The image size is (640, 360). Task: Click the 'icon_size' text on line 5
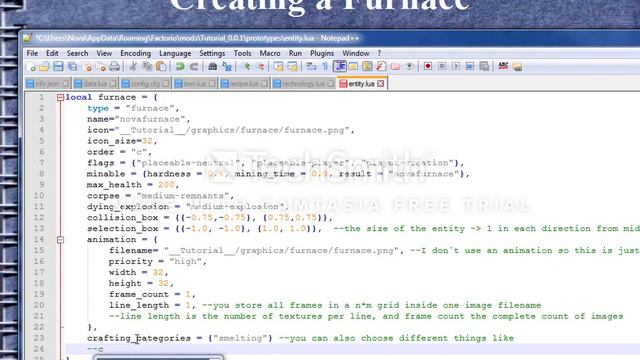111,141
